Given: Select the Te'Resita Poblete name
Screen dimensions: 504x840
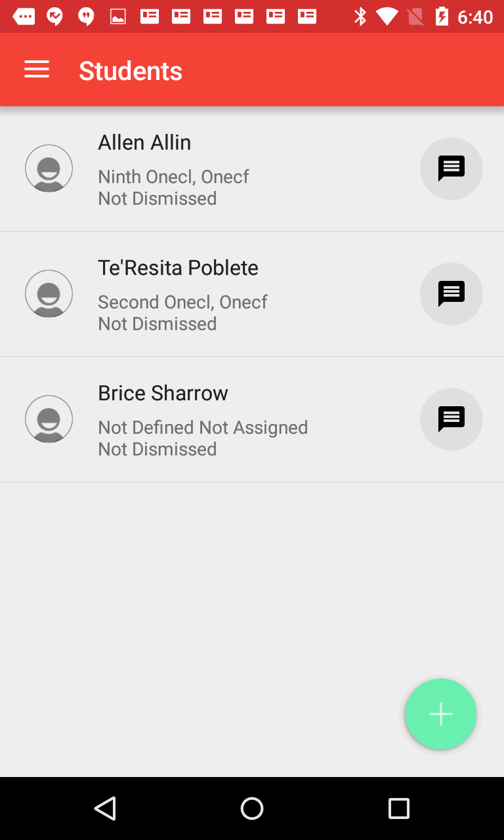Looking at the screenshot, I should [x=178, y=268].
